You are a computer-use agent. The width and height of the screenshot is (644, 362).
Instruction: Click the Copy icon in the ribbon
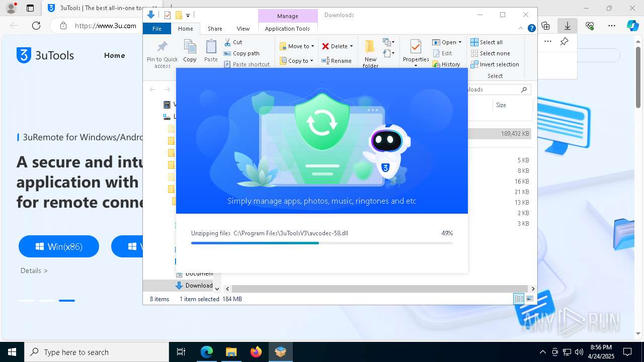coord(190,51)
